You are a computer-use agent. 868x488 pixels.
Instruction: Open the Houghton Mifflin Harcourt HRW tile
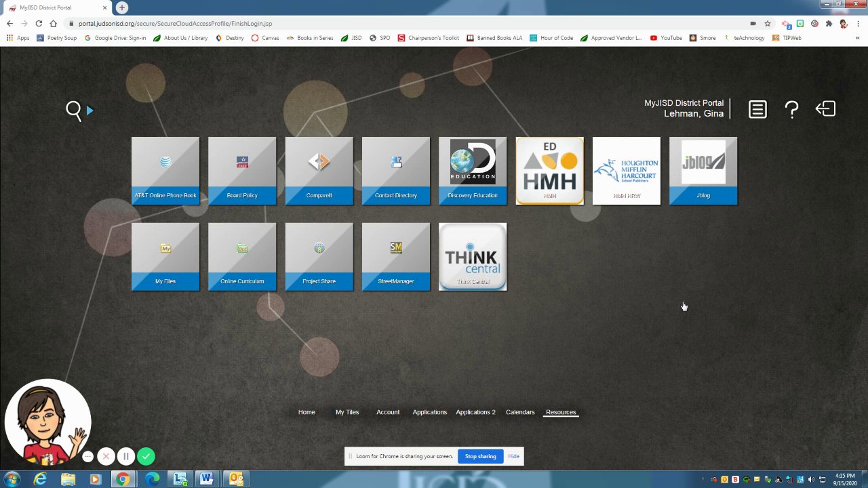pos(627,171)
